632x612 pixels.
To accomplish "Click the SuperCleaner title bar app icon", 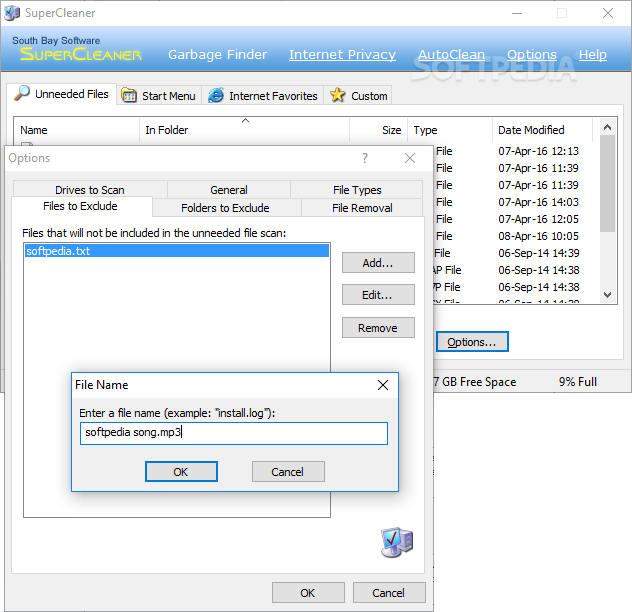I will pyautogui.click(x=12, y=13).
